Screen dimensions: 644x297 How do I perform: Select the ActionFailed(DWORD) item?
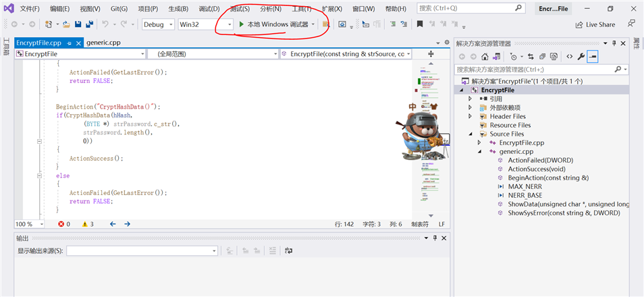(x=540, y=160)
